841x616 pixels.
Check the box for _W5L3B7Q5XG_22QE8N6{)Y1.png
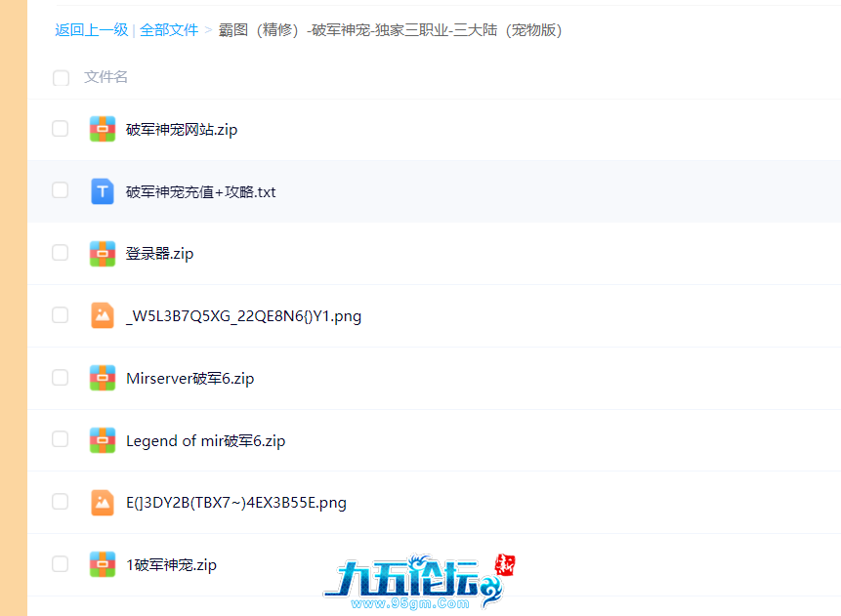point(61,314)
